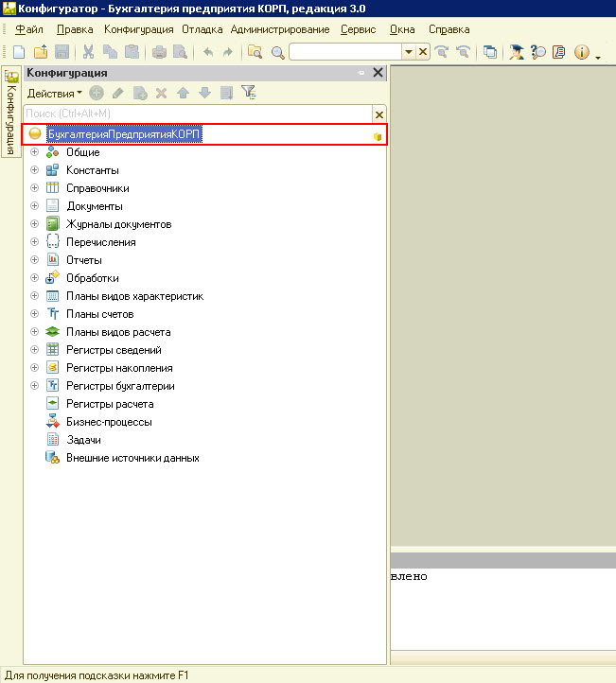Viewport: 616px width, 683px height.
Task: Open the Окна menu
Action: pos(402,29)
